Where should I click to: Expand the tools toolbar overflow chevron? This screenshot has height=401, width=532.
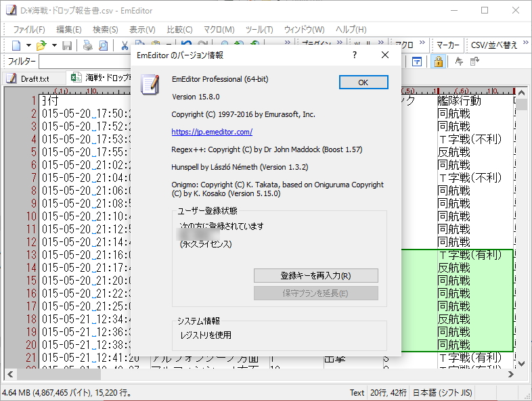(x=381, y=43)
